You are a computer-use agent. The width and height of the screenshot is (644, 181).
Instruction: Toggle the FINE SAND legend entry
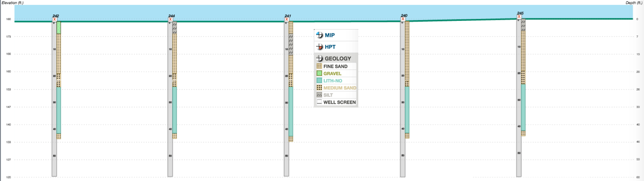coord(336,66)
